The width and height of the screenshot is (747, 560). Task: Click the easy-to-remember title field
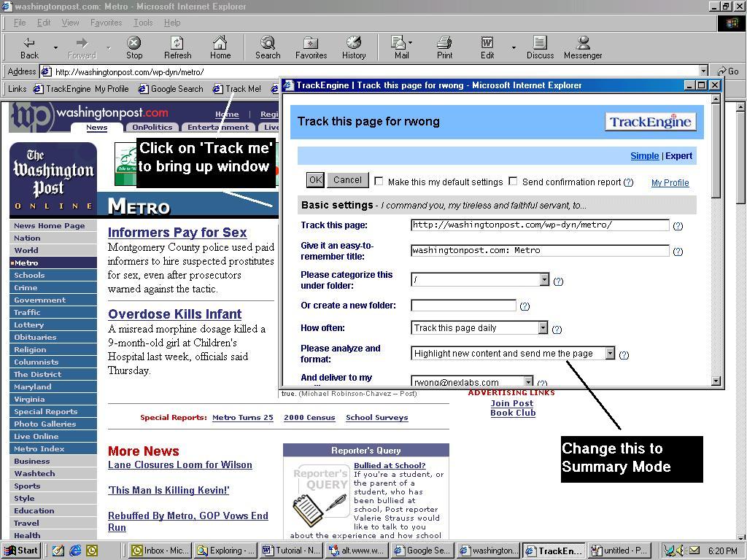[540, 251]
